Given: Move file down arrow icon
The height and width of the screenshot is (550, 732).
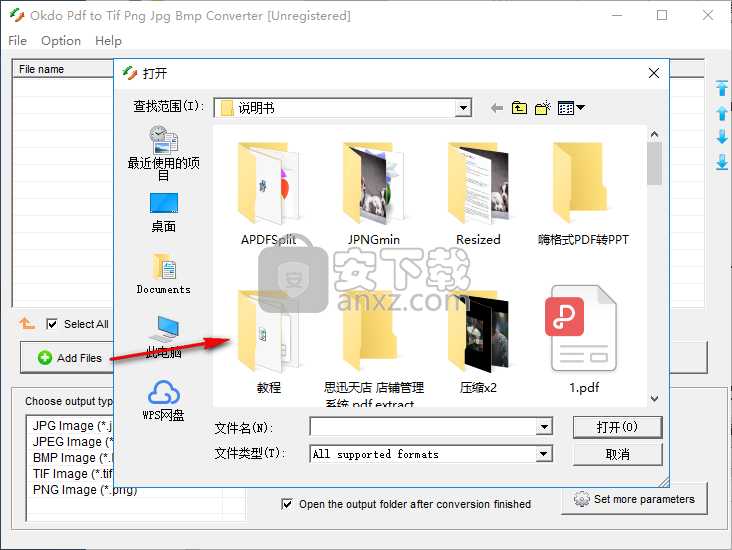Looking at the screenshot, I should [722, 137].
